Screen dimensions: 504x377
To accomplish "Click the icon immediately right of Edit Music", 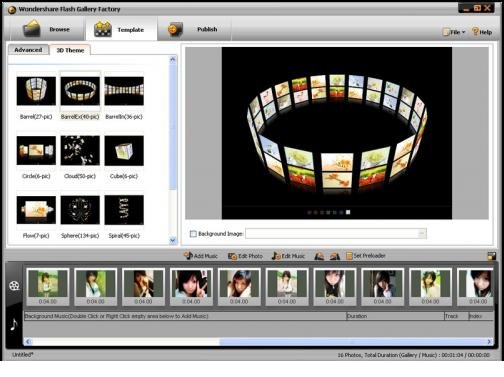I will point(319,256).
